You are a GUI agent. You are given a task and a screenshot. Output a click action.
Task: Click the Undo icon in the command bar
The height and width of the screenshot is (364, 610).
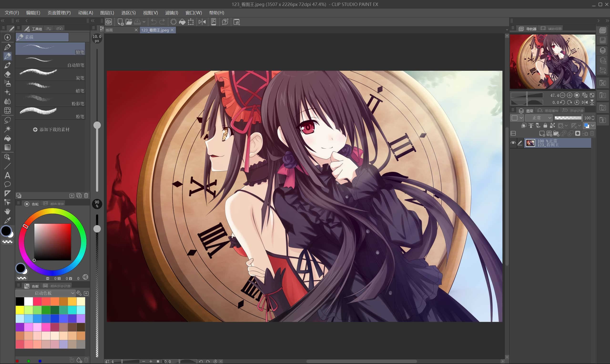pos(153,22)
